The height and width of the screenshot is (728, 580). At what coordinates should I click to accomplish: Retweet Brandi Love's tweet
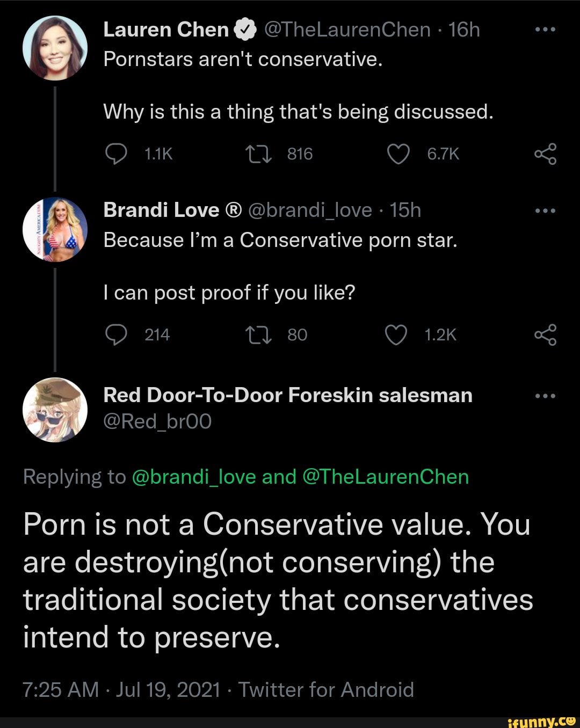tap(258, 335)
